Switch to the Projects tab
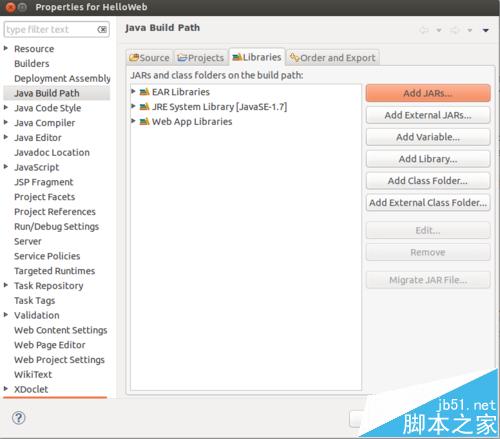Viewport: 500px width, 439px height. point(200,58)
